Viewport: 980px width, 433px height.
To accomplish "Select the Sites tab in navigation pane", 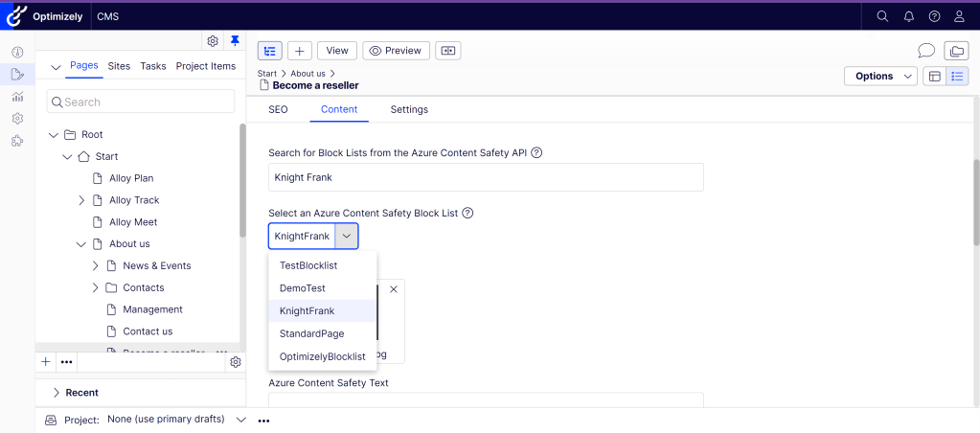I will coord(119,66).
